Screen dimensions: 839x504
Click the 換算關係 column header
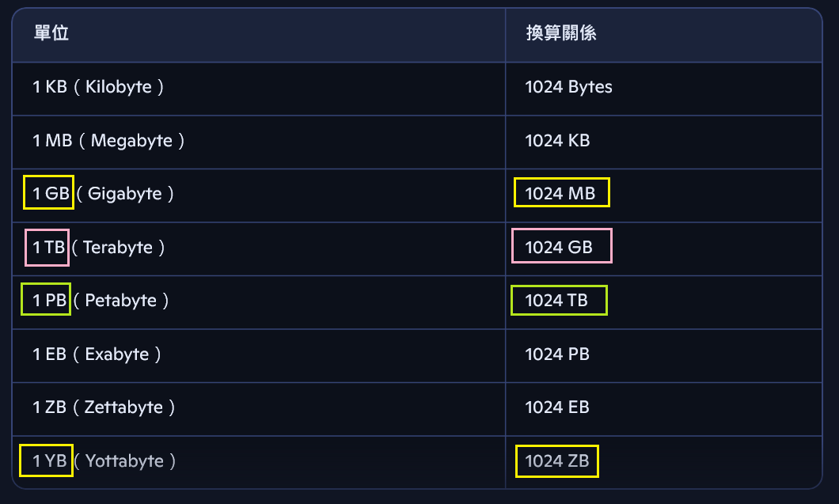[561, 33]
